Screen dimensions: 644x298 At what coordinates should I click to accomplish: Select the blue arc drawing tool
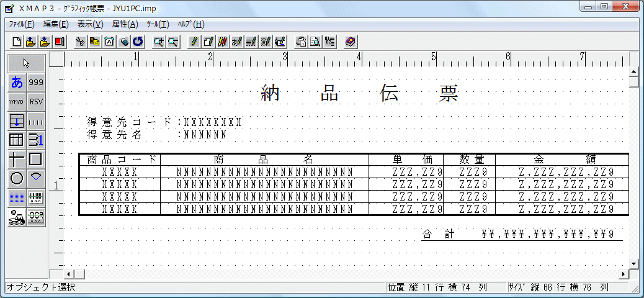[x=36, y=178]
